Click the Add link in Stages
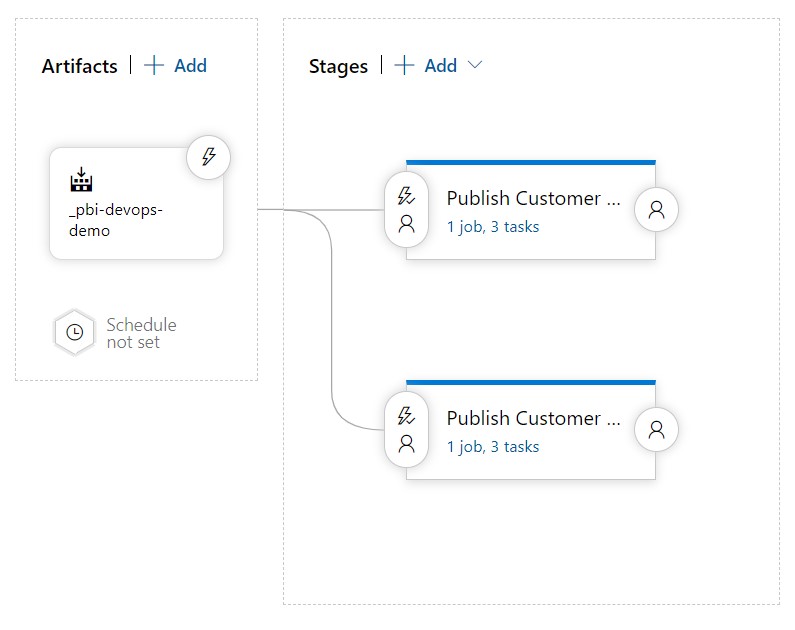Image resolution: width=795 pixels, height=630 pixels. pos(440,66)
